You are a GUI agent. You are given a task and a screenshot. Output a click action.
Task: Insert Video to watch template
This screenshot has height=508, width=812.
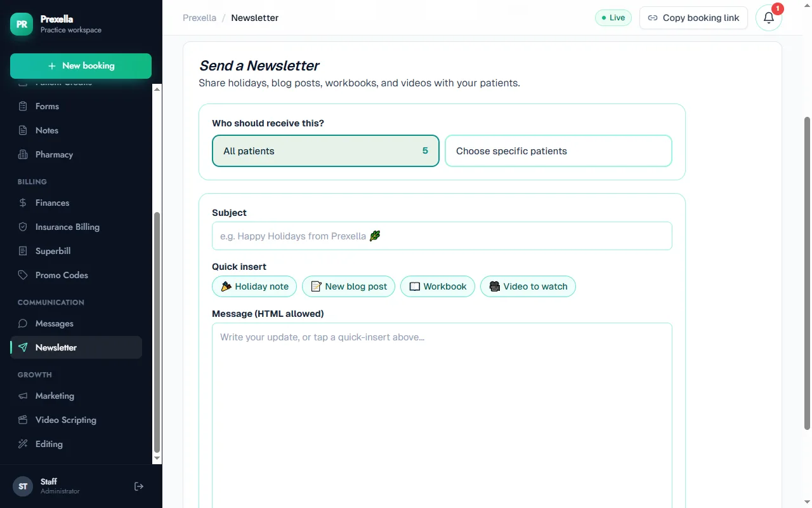(528, 286)
